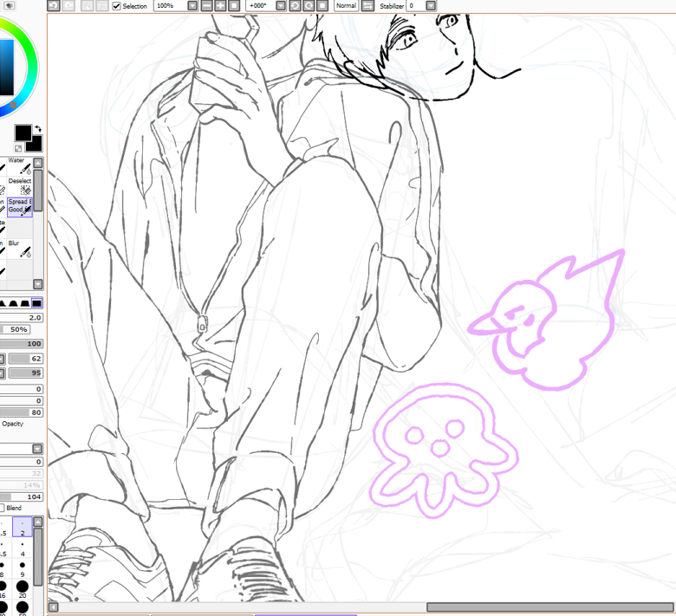This screenshot has height=616, width=676.
Task: Select the third brush edge shape
Action: 25,303
